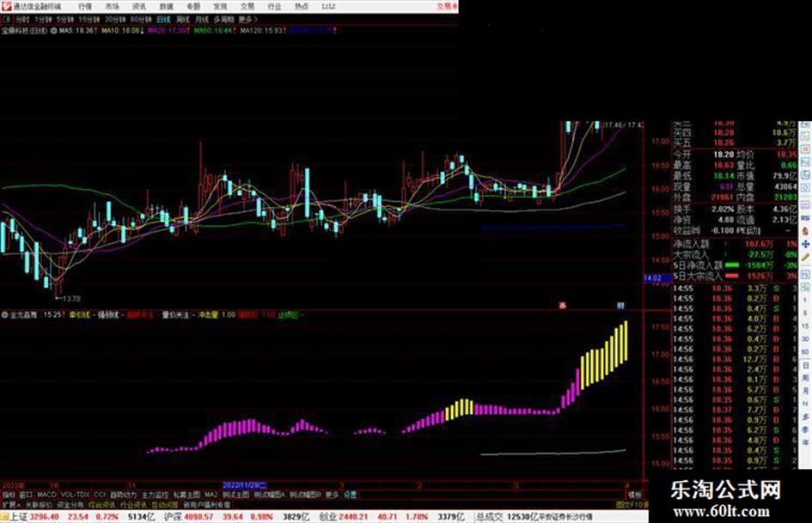Switch sub-chart to 主力监控 indicator
Image resolution: width=812 pixels, height=523 pixels.
[x=156, y=495]
